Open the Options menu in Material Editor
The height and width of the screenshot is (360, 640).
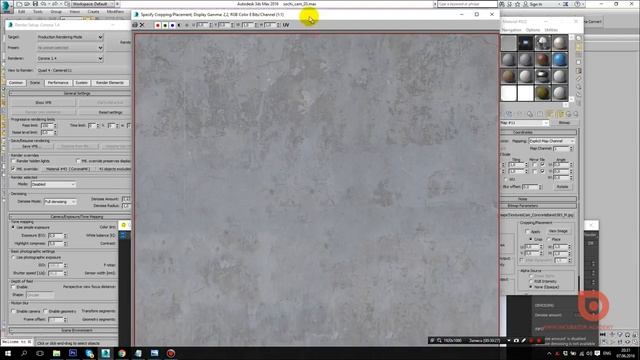tap(533, 30)
